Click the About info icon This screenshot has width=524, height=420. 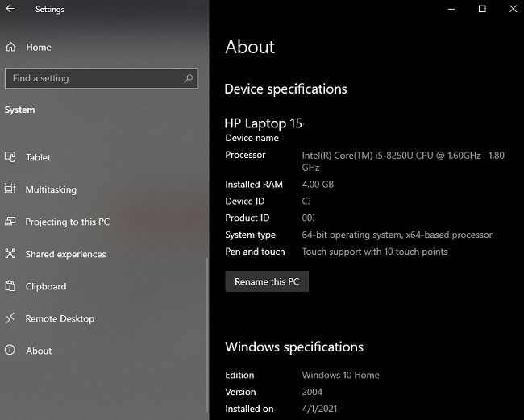coord(10,350)
